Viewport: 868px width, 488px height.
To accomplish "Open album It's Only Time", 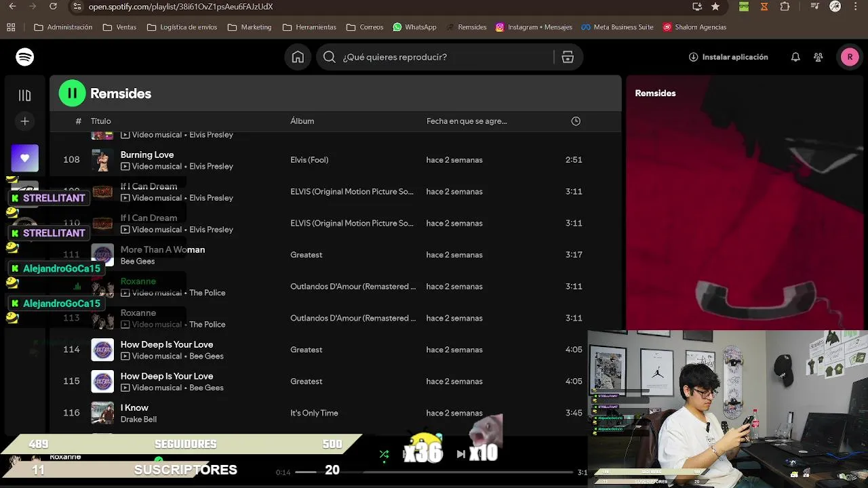I will coord(314,413).
